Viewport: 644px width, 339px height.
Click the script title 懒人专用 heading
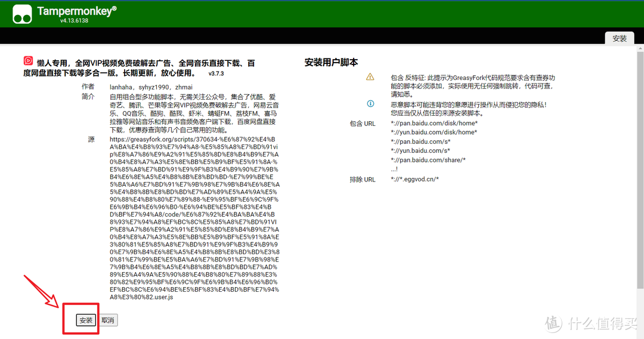(140, 68)
